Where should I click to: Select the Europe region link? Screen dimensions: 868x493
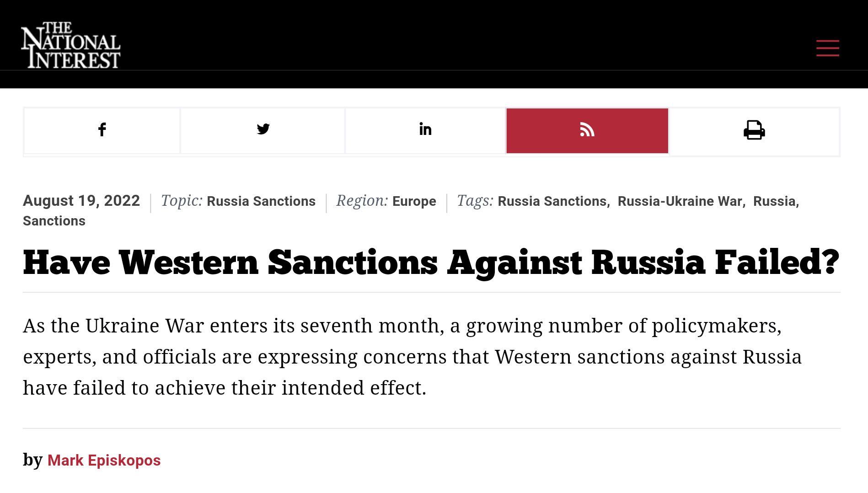(x=414, y=201)
